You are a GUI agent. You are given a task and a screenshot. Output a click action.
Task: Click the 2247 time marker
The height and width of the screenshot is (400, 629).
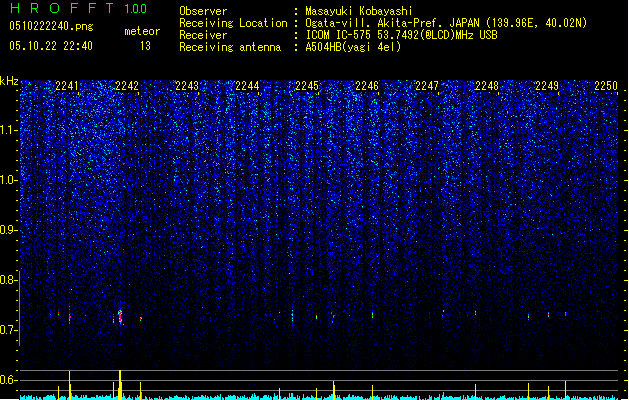427,86
